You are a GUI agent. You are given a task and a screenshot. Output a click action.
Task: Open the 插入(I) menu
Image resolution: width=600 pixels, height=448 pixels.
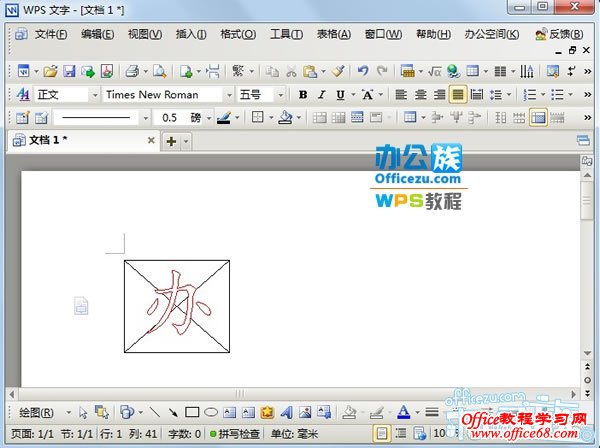coord(191,34)
